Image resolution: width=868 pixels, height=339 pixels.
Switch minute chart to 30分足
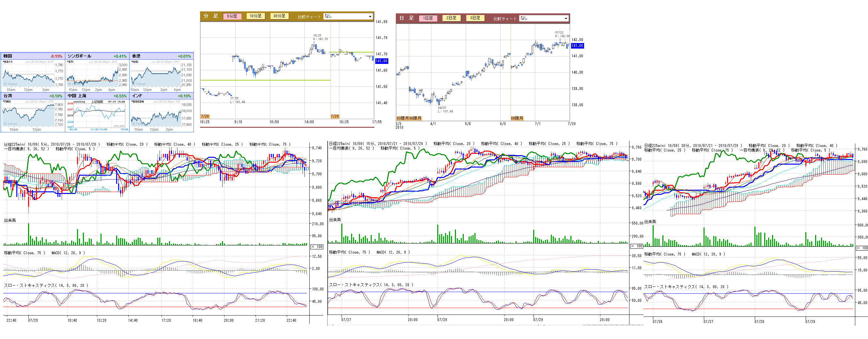(279, 16)
